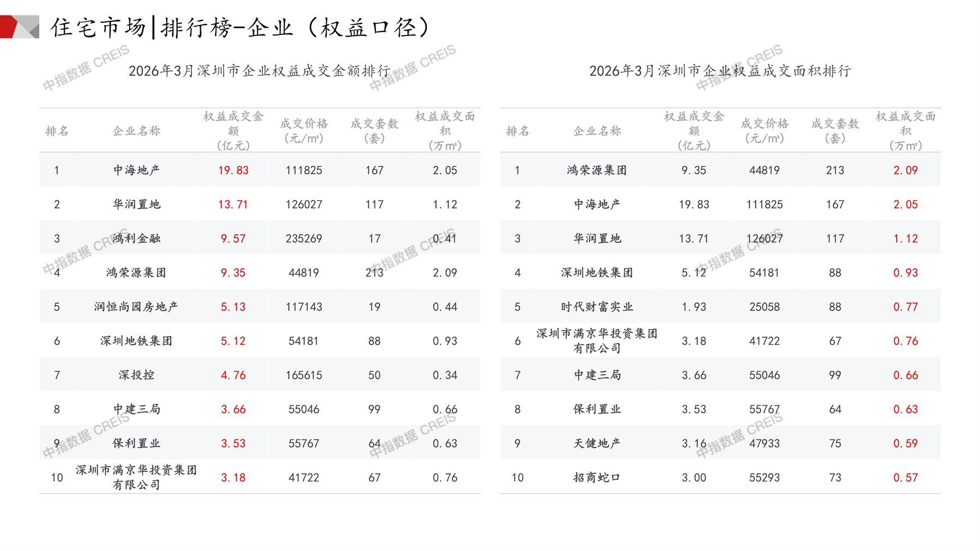Screen dimensions: 980x551
Task: Select the 企业名称 header in the right table
Action: [597, 131]
